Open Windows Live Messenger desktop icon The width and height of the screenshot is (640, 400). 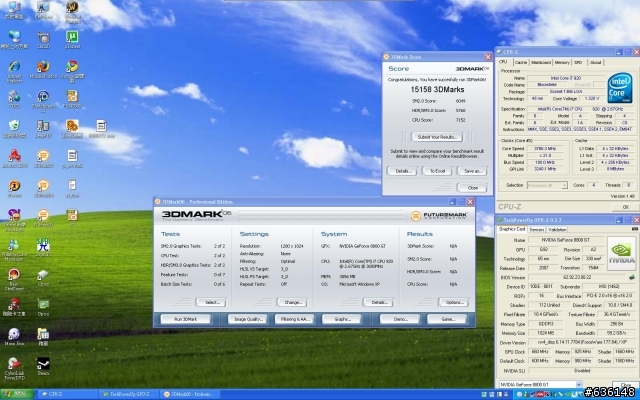click(14, 250)
